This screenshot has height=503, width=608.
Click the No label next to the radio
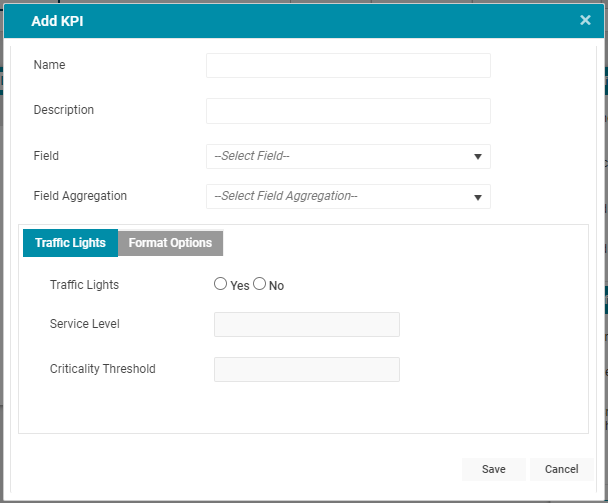pyautogui.click(x=276, y=286)
